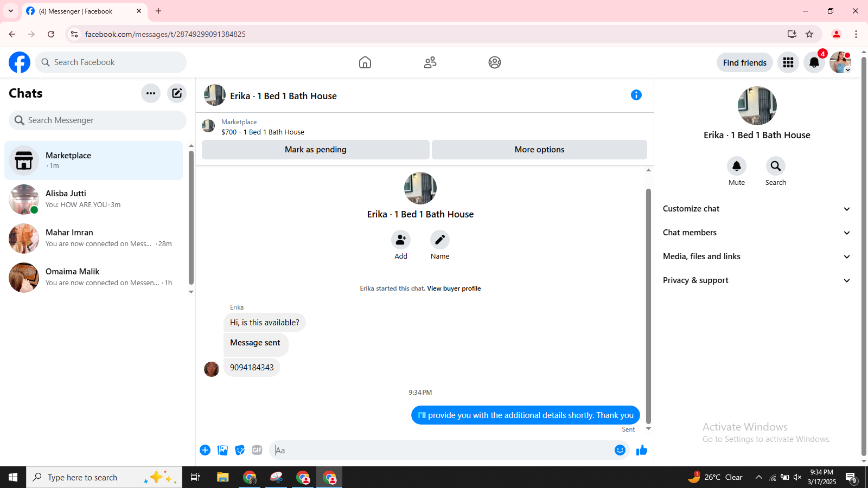
Task: Click the Search Messenger field
Action: (98, 120)
